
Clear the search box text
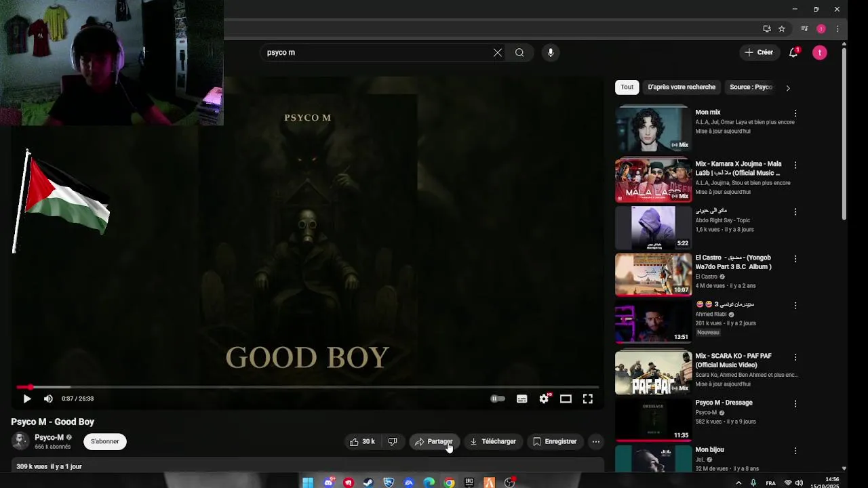tap(498, 52)
